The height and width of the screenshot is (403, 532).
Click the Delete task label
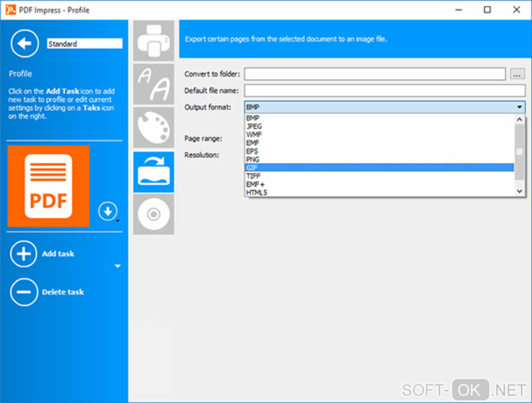pos(63,292)
